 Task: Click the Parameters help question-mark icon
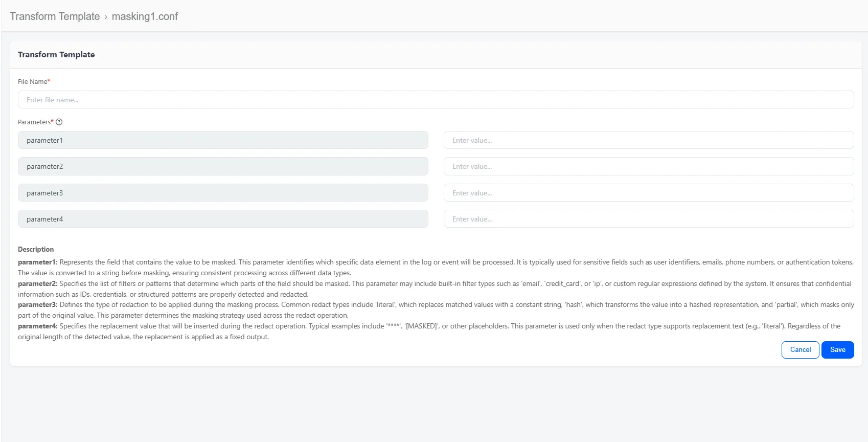click(59, 122)
